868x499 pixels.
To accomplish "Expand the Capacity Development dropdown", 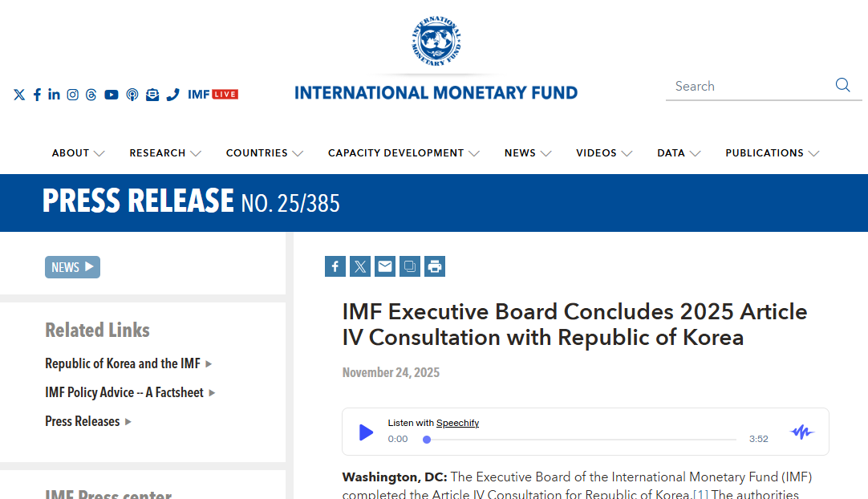I will pos(403,153).
